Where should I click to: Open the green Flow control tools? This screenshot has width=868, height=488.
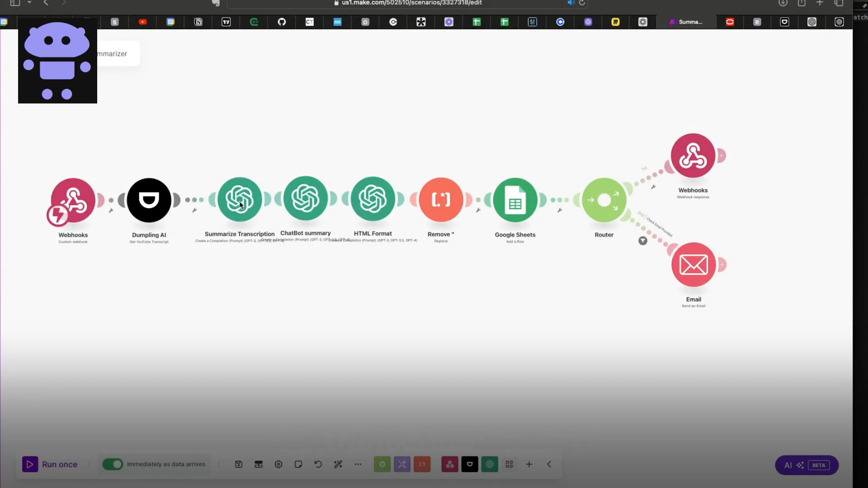point(382,464)
